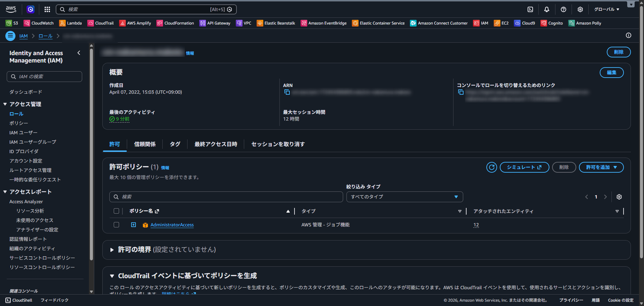644x306 pixels.
Task: Collapse the IAM side navigation panel
Action: point(79,53)
